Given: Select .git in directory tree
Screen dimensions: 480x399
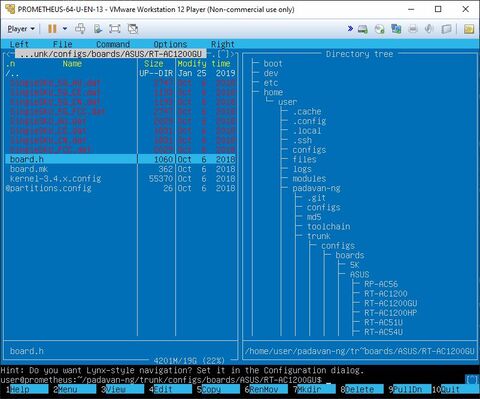Looking at the screenshot, I should pyautogui.click(x=316, y=198).
